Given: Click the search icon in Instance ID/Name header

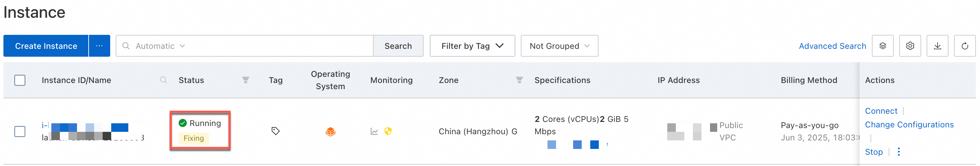Looking at the screenshot, I should (x=163, y=80).
